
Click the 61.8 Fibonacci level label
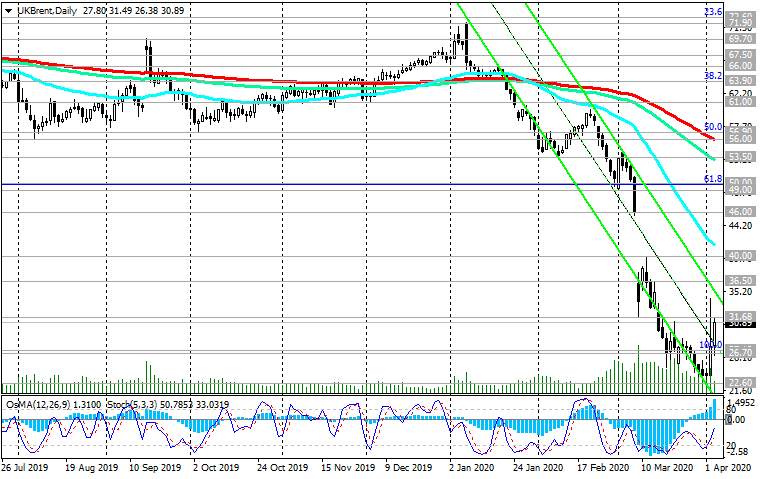(713, 178)
